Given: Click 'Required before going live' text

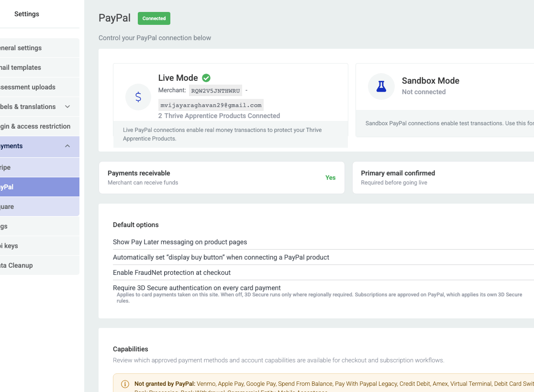Looking at the screenshot, I should pyautogui.click(x=394, y=183).
